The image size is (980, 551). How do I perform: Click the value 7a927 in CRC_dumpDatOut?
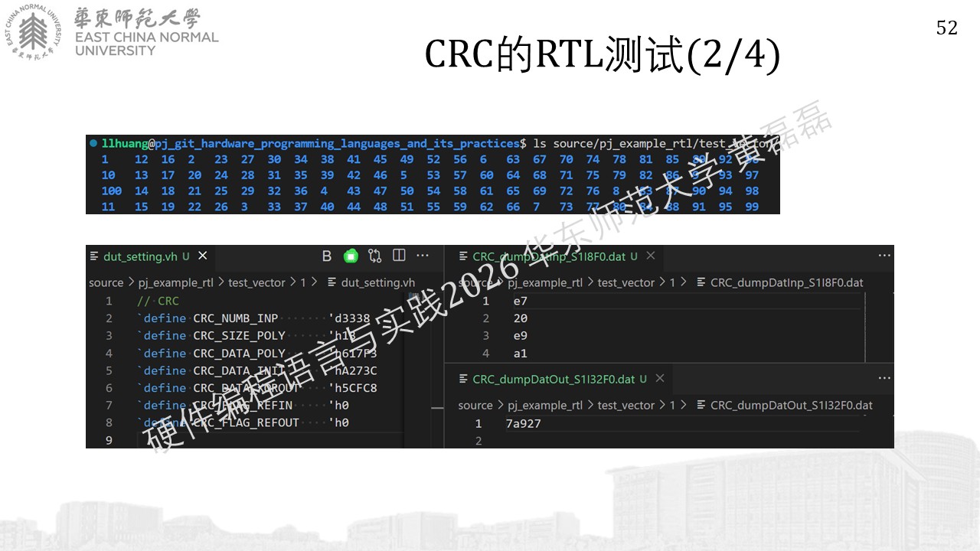click(524, 423)
